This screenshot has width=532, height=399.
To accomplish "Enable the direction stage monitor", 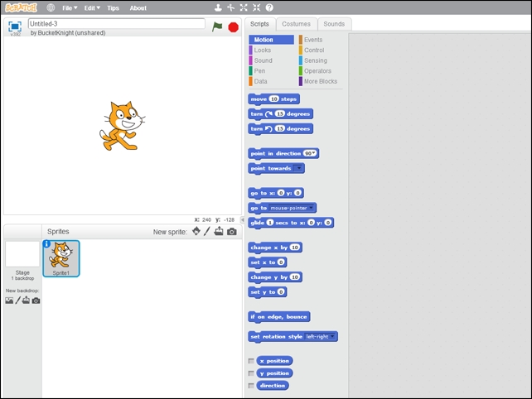I will tap(251, 386).
